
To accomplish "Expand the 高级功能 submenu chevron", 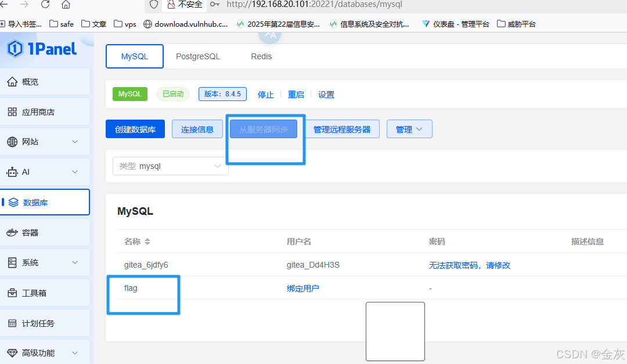I will coord(75,353).
